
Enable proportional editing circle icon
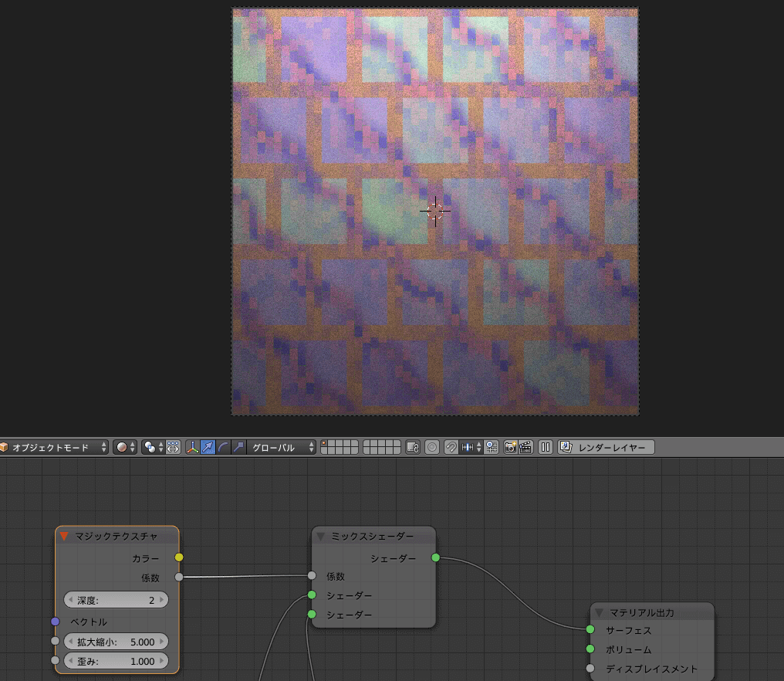tap(432, 447)
